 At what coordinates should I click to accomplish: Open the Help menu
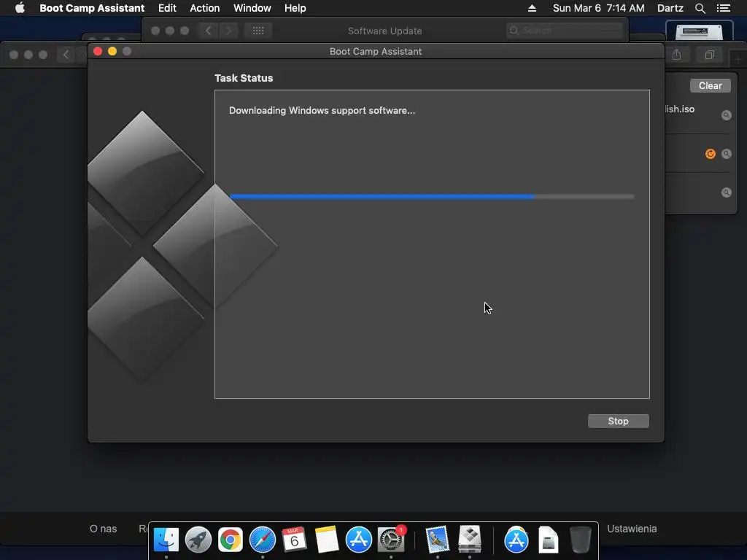[295, 8]
